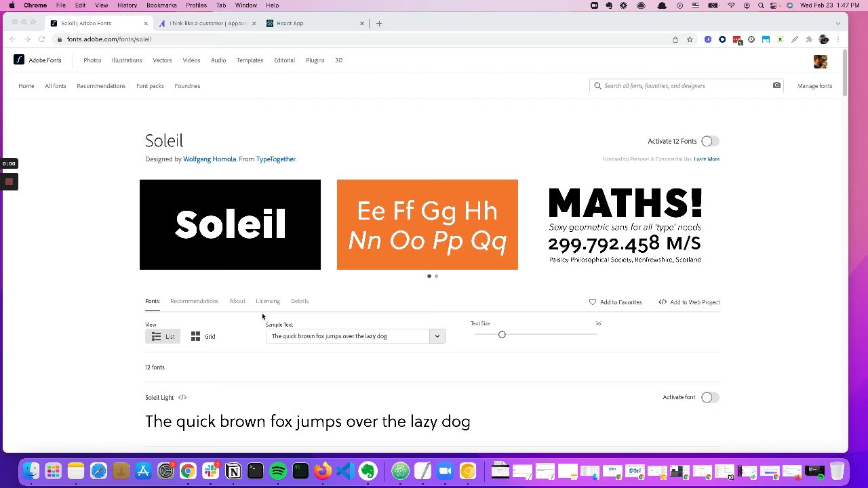Click the magnifier icon in font search box
The width and height of the screenshot is (868, 488).
coord(597,86)
